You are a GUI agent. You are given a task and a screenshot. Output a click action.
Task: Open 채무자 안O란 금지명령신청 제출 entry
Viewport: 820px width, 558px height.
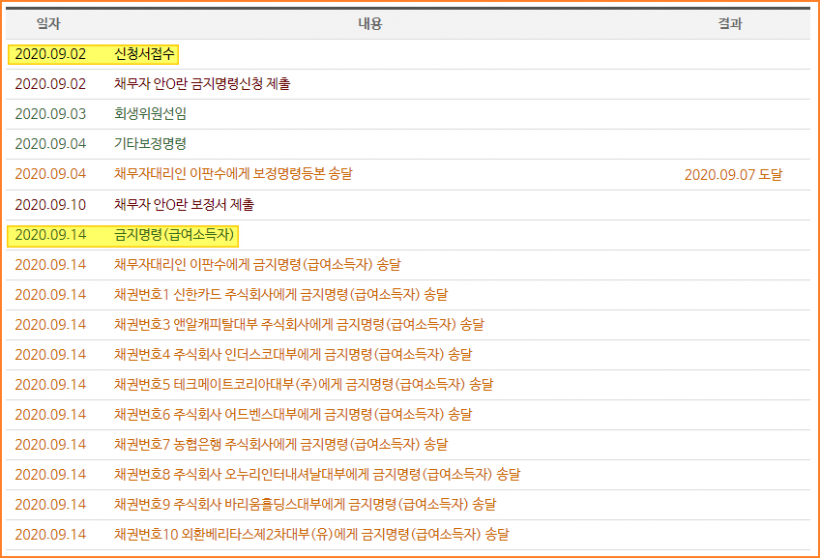pos(202,84)
